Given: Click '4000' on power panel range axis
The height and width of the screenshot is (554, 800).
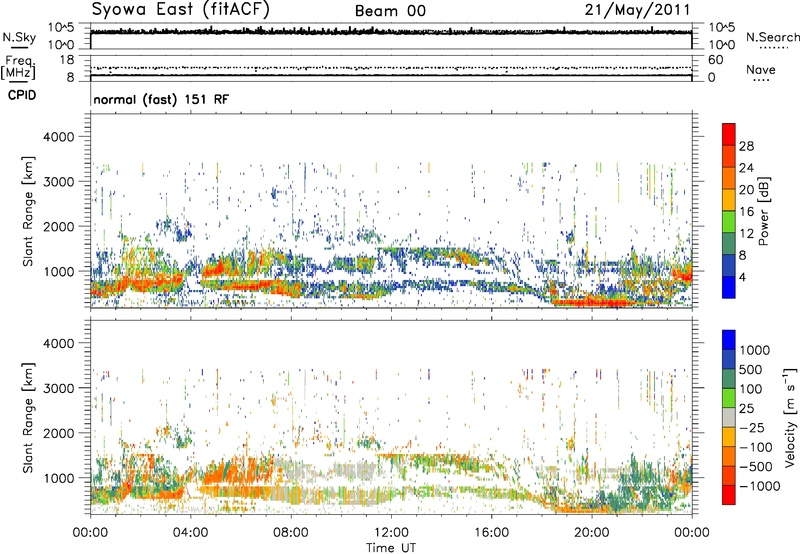Looking at the screenshot, I should coord(58,137).
